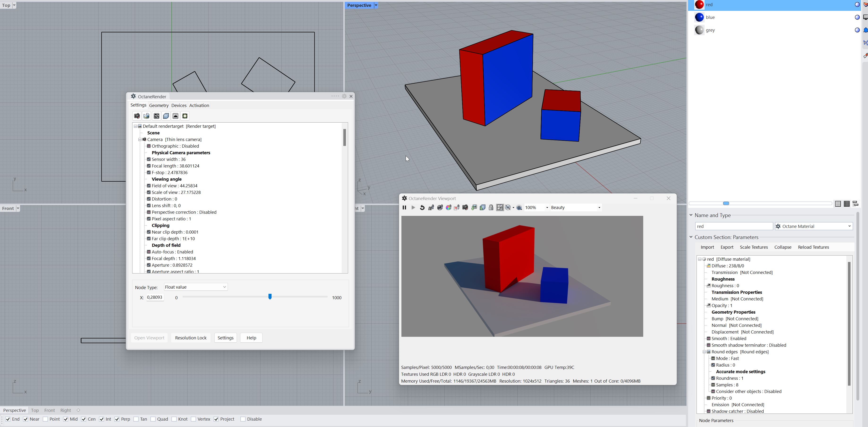Click the viewport lock padlock icon

(x=491, y=208)
